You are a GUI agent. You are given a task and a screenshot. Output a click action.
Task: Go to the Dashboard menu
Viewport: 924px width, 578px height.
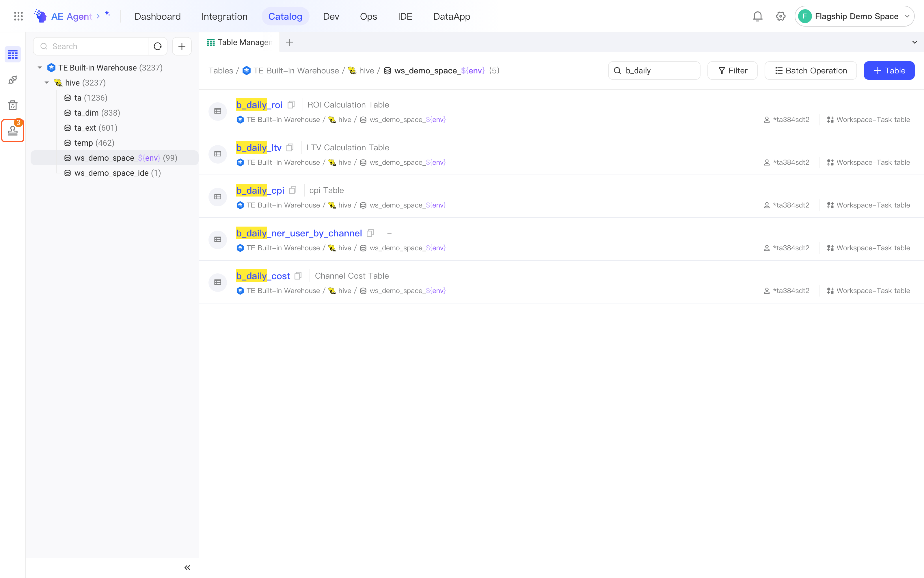coord(157,16)
